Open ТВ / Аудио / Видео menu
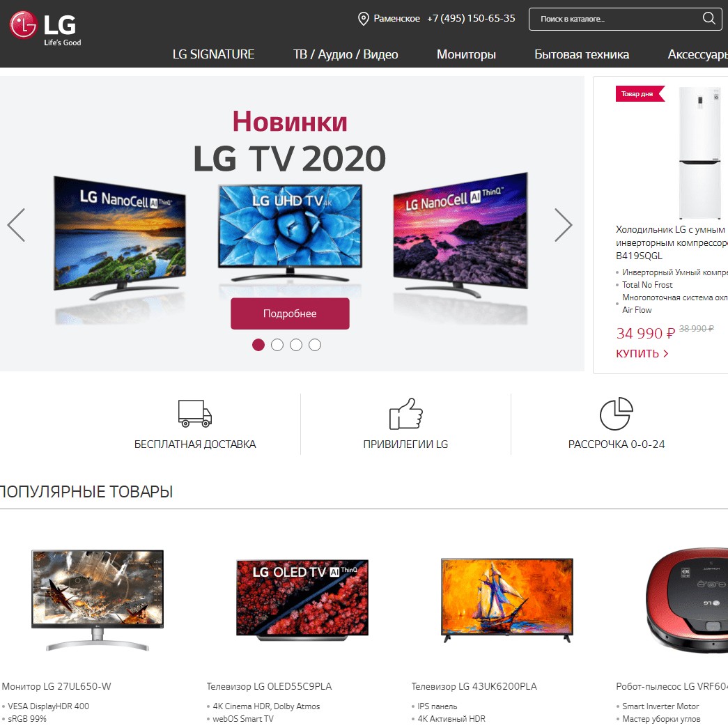 point(346,54)
